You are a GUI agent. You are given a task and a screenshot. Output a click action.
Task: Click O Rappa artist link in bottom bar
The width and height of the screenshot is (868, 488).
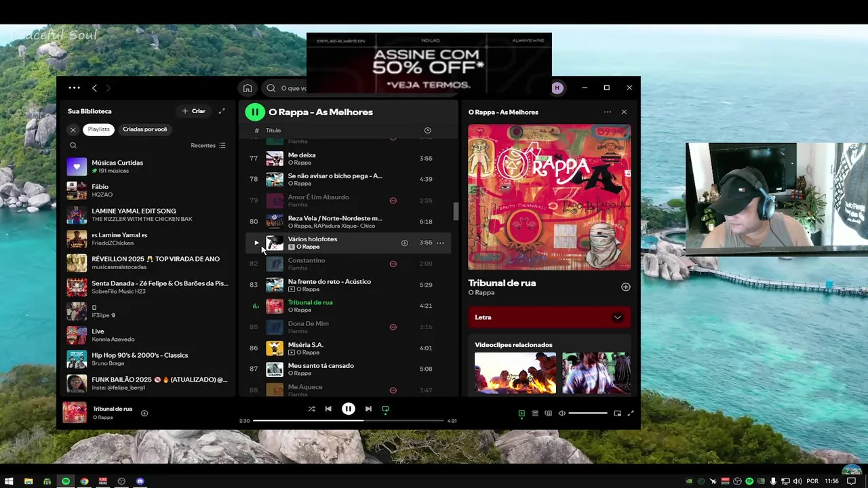[103, 418]
